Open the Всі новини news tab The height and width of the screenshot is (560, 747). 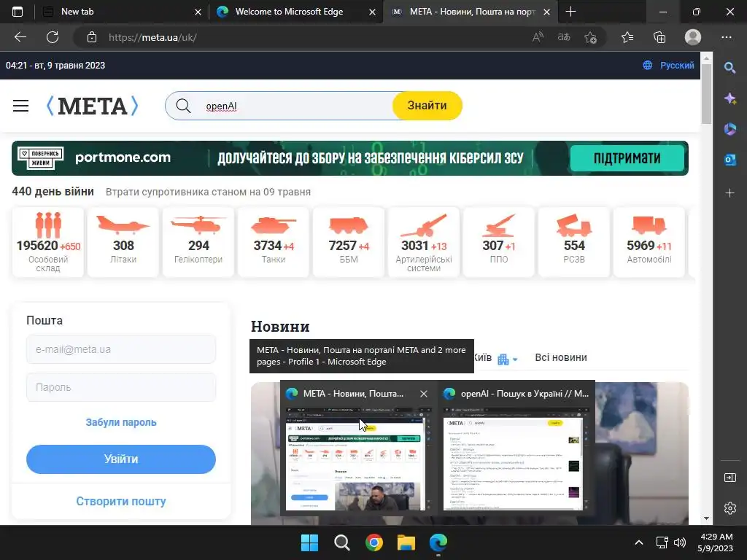click(561, 357)
